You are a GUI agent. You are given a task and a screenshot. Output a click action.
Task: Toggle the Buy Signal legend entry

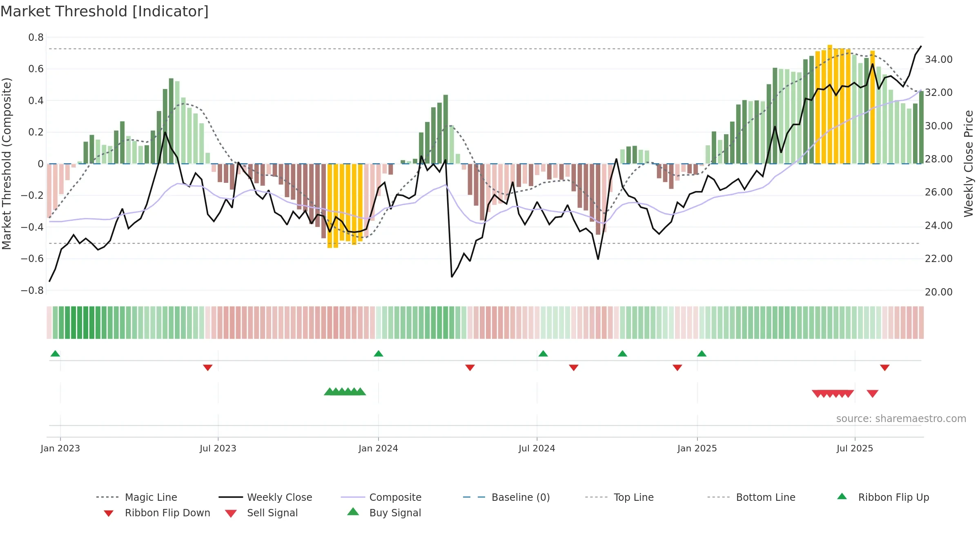(384, 513)
